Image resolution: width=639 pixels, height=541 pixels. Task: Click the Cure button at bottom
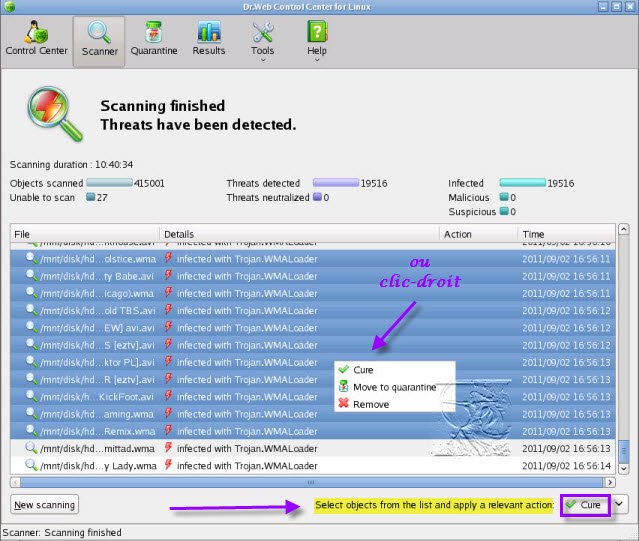pyautogui.click(x=585, y=505)
